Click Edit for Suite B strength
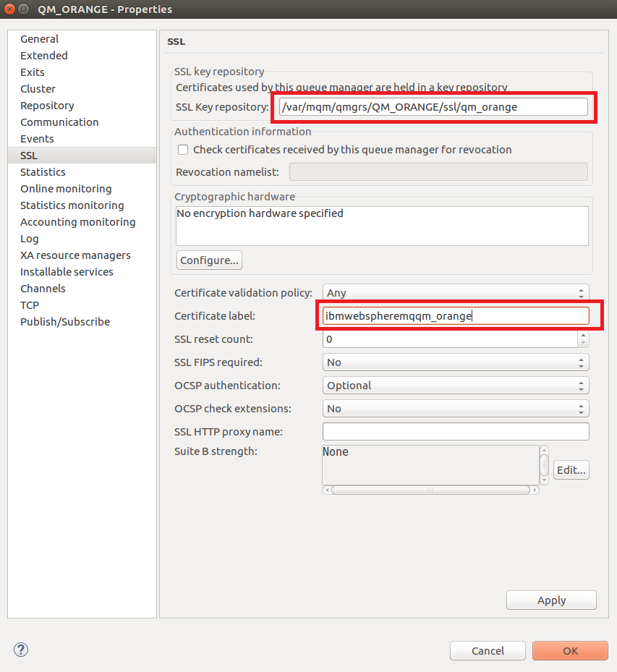This screenshot has width=617, height=672. [571, 470]
